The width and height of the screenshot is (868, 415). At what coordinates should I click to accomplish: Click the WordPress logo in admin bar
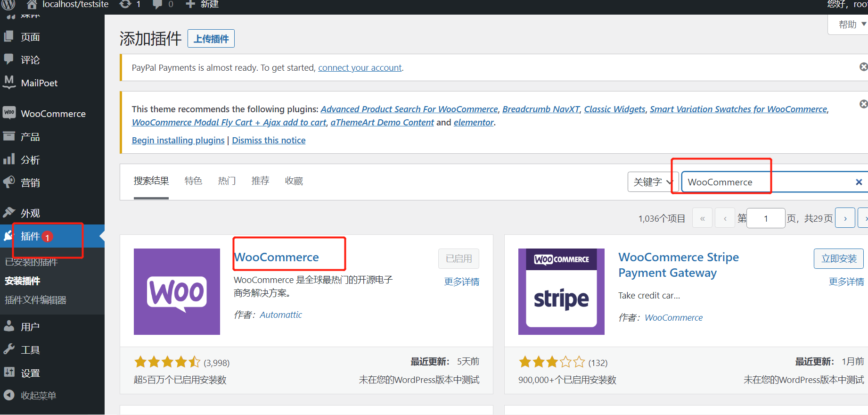click(8, 4)
